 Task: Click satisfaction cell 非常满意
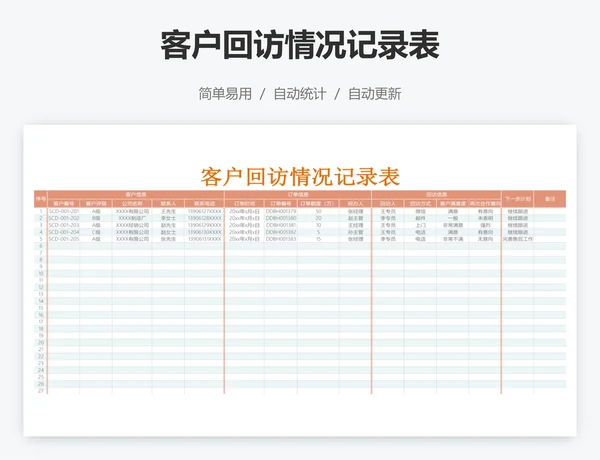(x=453, y=225)
